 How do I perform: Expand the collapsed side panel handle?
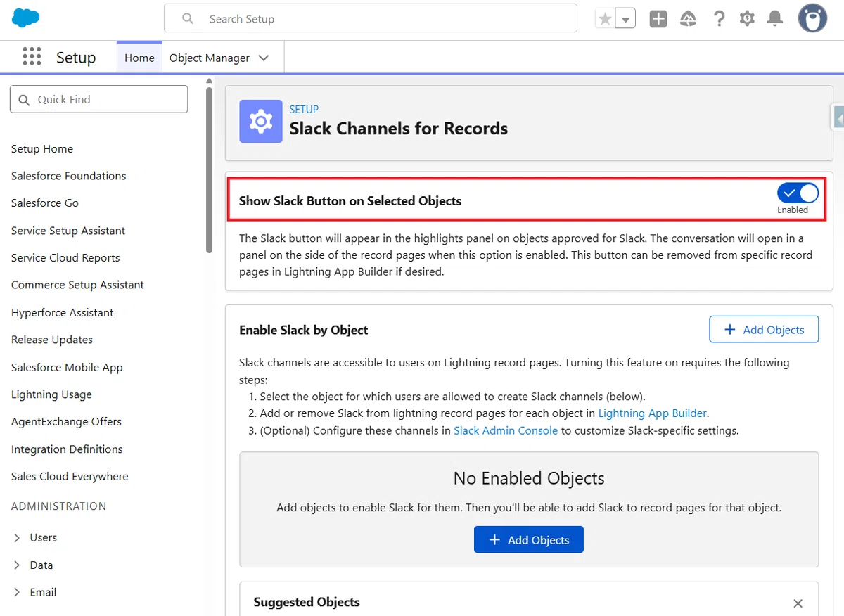click(838, 117)
